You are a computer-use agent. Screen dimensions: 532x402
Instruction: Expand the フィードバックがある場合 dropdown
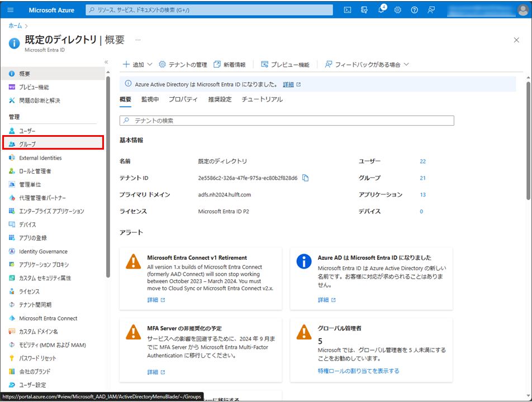[x=367, y=65]
